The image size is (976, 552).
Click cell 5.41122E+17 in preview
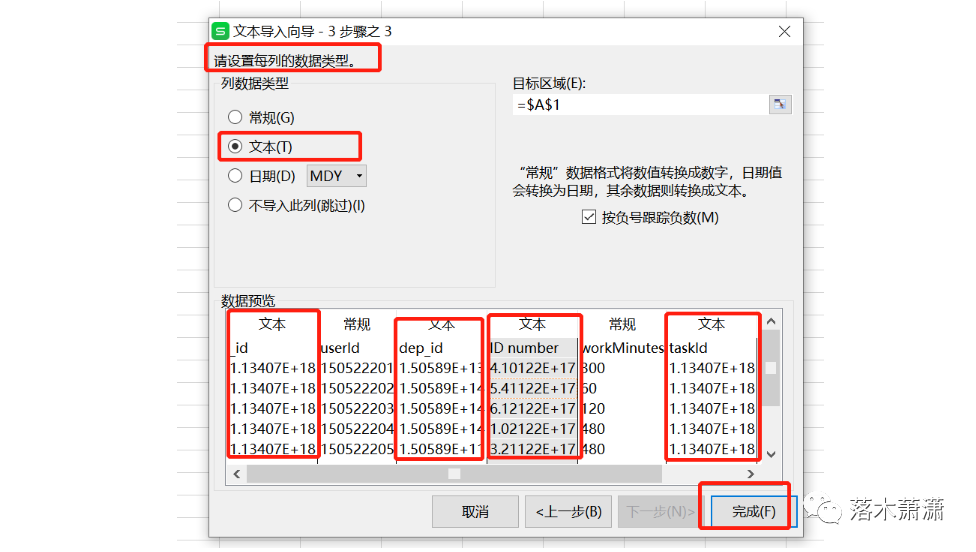click(x=532, y=388)
